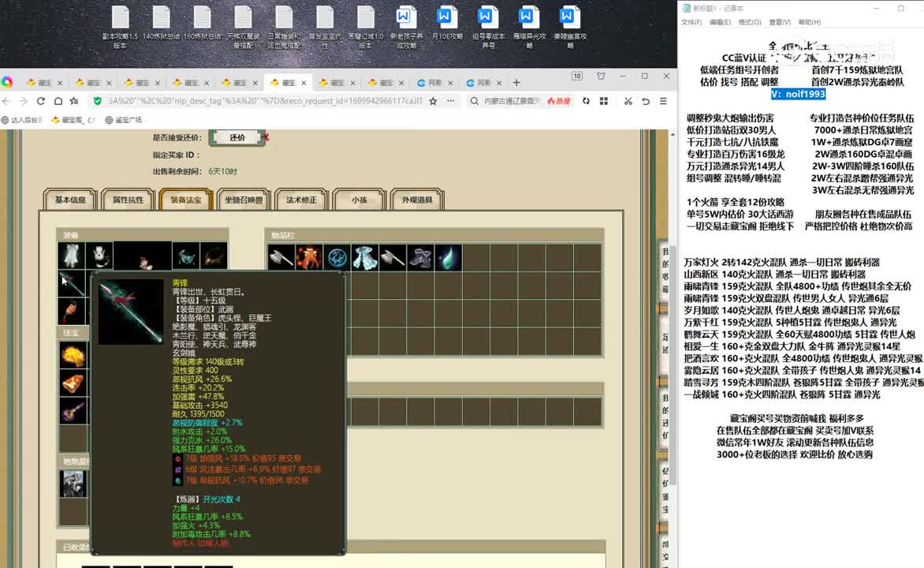The height and width of the screenshot is (568, 924).
Task: Focus the browser search box
Action: coord(511,101)
